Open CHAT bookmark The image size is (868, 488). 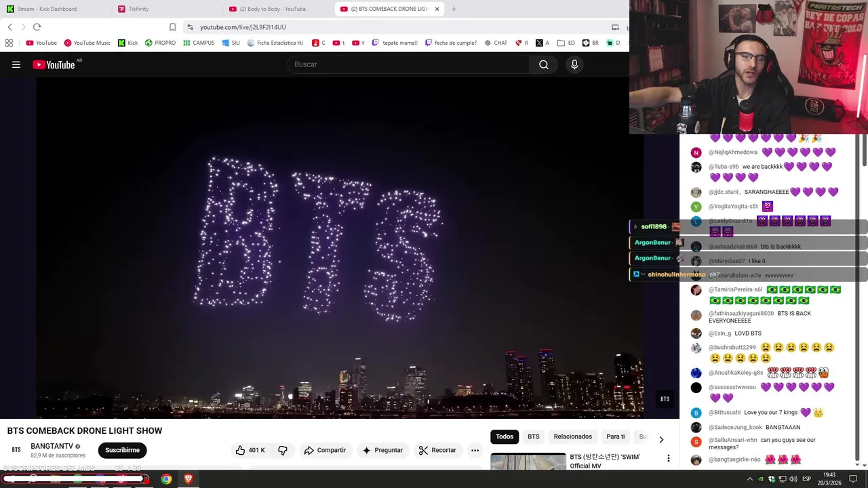coord(496,43)
